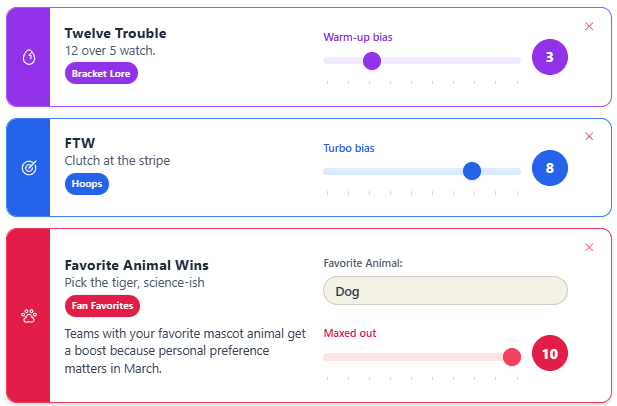Viewport: 617px width, 406px height.
Task: Click the red value badge showing 10
Action: 549,353
